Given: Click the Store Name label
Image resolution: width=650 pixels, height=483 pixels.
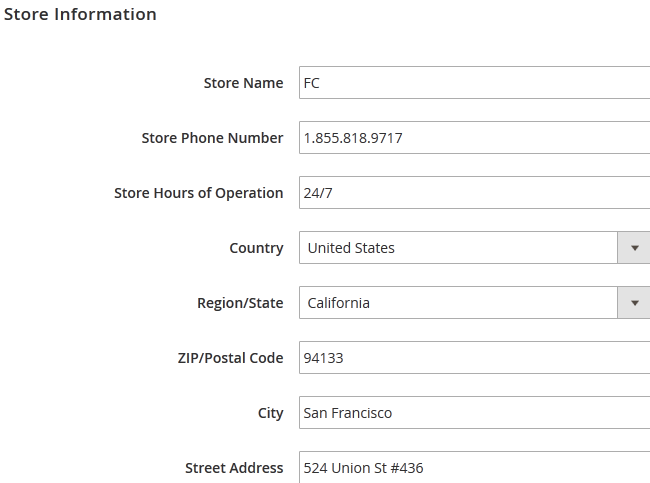Looking at the screenshot, I should click(x=243, y=83).
